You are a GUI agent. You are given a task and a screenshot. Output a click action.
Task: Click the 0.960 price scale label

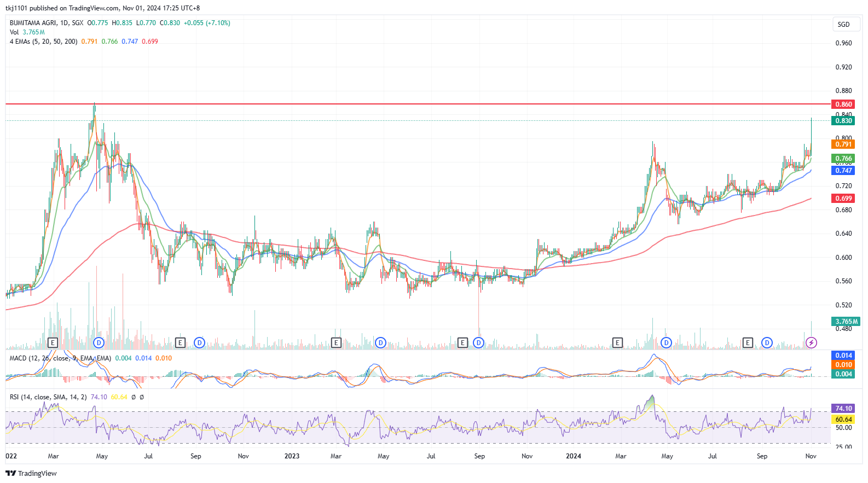pos(843,43)
